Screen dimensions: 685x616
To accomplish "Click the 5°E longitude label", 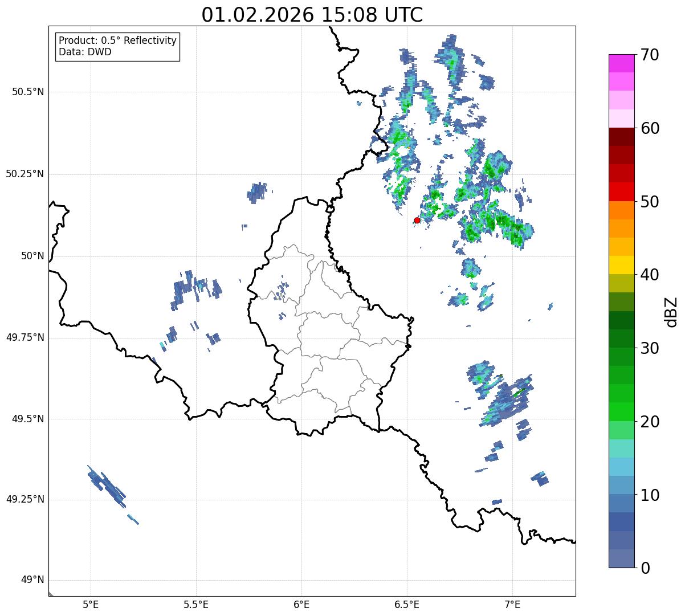I will coord(91,604).
